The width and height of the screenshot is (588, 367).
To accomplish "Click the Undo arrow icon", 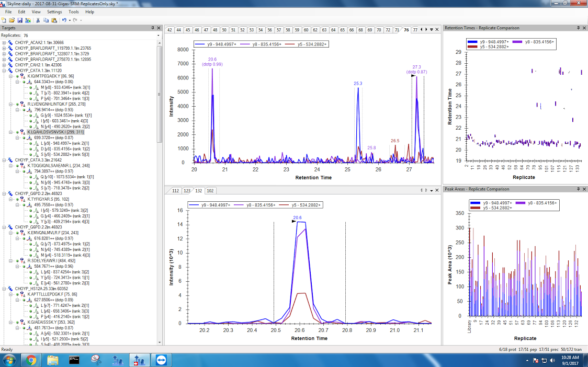I will (64, 20).
